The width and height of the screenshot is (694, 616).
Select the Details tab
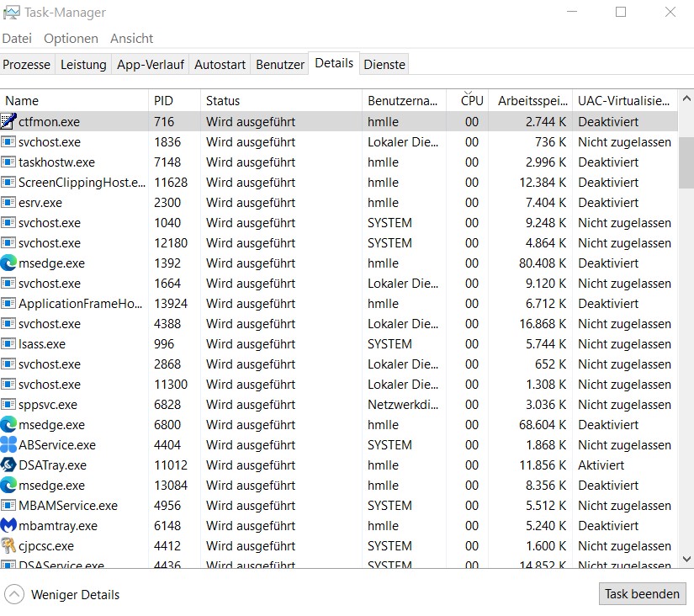click(x=334, y=63)
